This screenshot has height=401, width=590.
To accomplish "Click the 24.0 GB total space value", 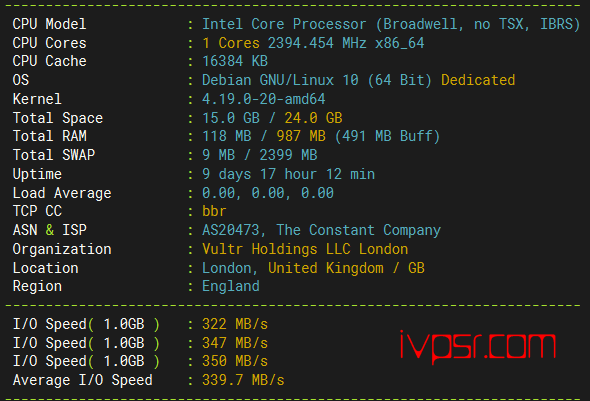I will click(x=313, y=118).
